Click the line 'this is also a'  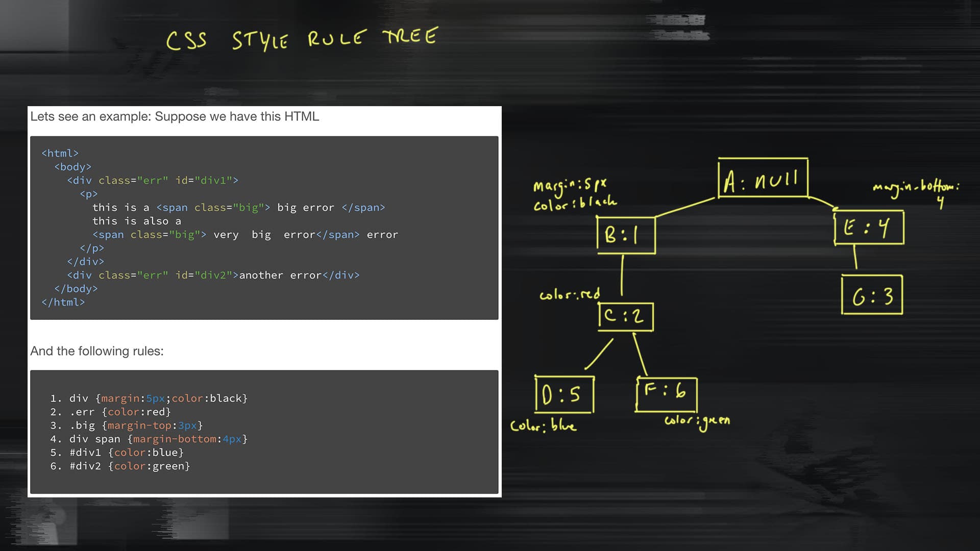[137, 221]
